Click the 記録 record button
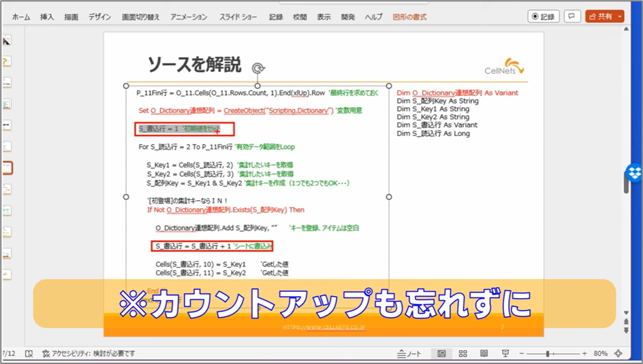 point(543,16)
